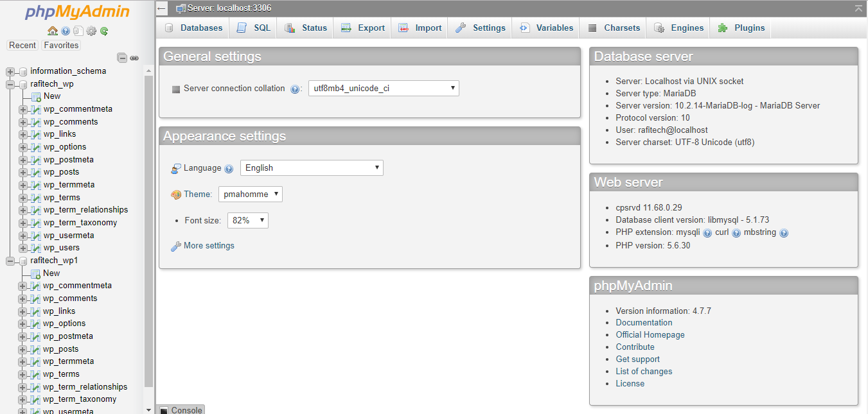Switch to the Engines tab
Viewport: 868px width, 414px height.
point(678,28)
